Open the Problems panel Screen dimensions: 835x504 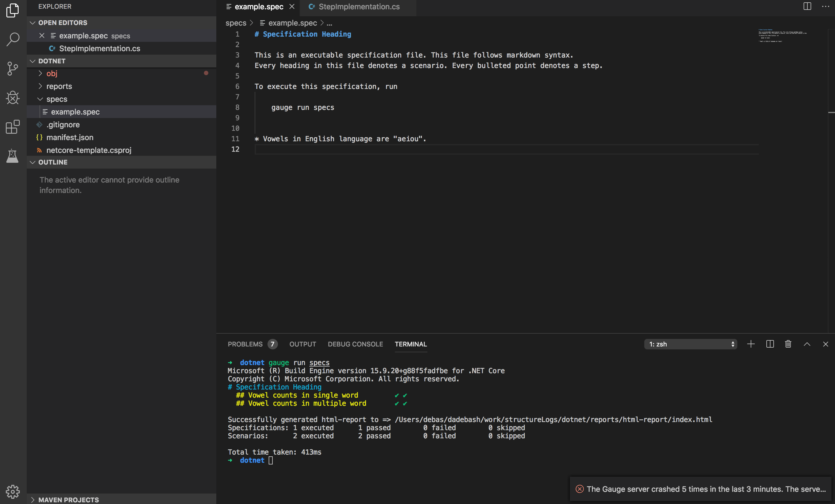click(x=245, y=344)
